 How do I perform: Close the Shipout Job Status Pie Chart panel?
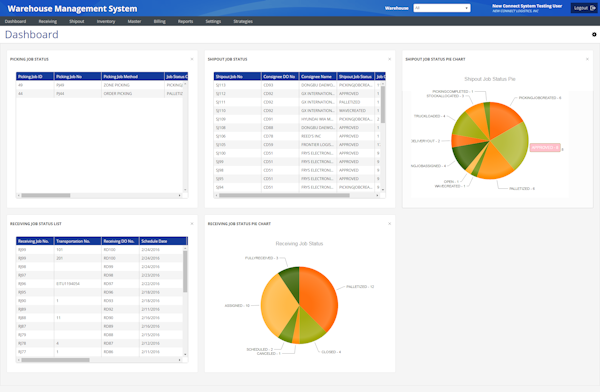click(x=587, y=59)
